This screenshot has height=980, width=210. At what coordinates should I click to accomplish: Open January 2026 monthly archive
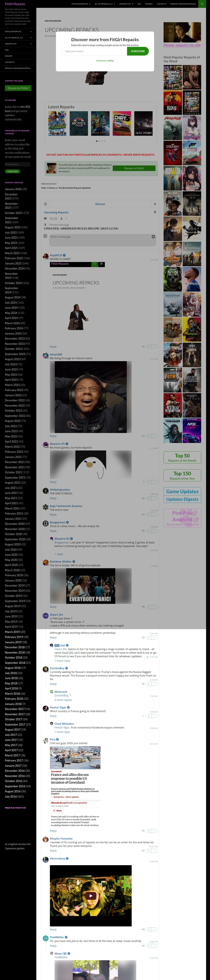13,189
